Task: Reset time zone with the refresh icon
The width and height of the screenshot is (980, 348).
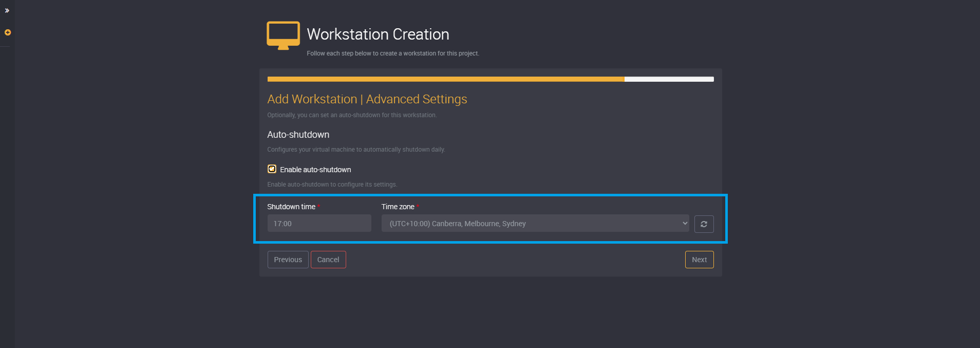Action: pos(704,224)
